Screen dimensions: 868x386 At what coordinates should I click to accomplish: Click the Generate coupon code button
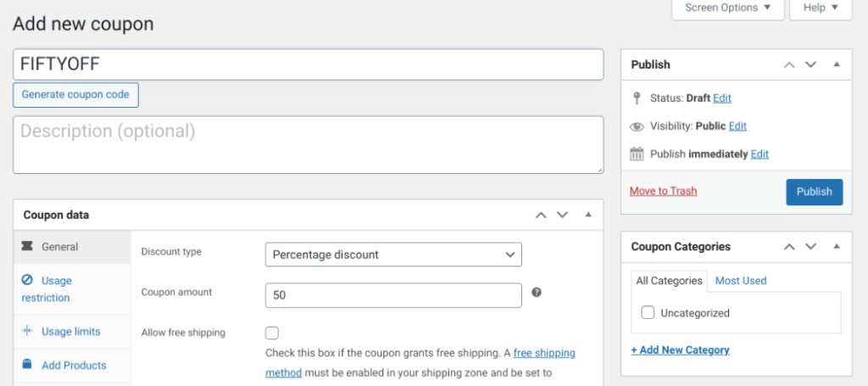click(75, 95)
